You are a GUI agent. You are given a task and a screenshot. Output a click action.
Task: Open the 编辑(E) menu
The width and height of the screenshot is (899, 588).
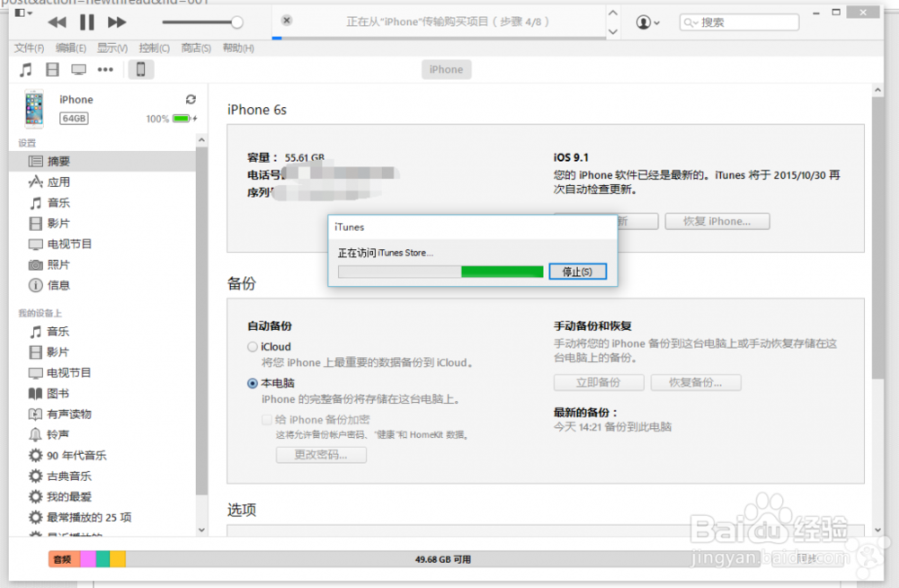(71, 49)
